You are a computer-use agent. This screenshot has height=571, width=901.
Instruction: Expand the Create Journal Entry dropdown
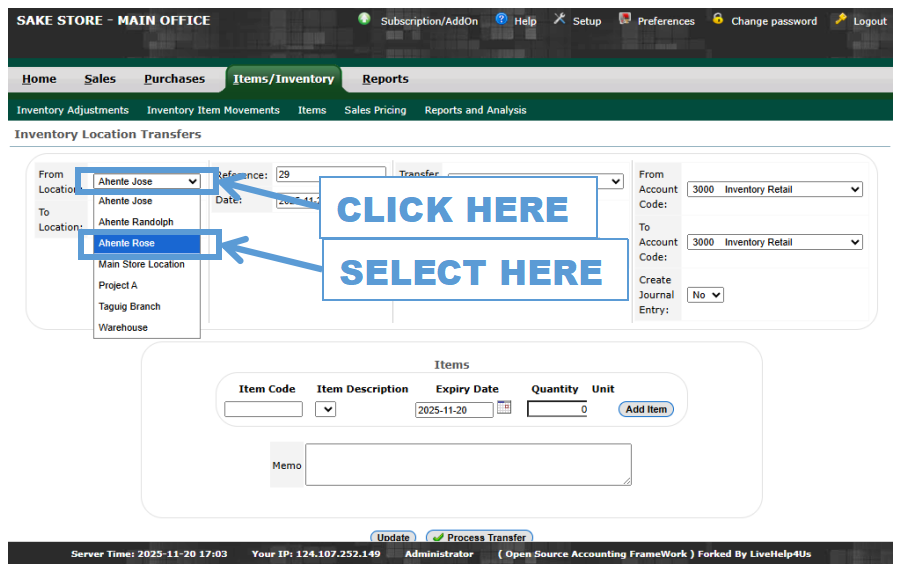705,295
